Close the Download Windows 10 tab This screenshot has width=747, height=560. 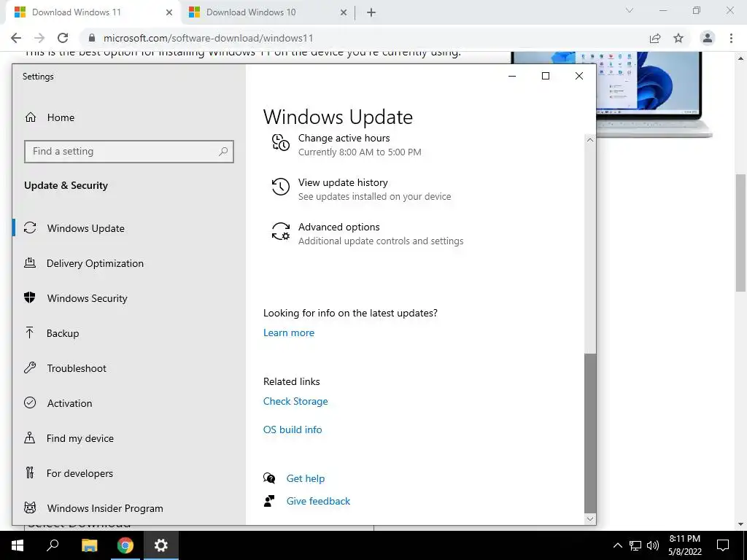344,13
